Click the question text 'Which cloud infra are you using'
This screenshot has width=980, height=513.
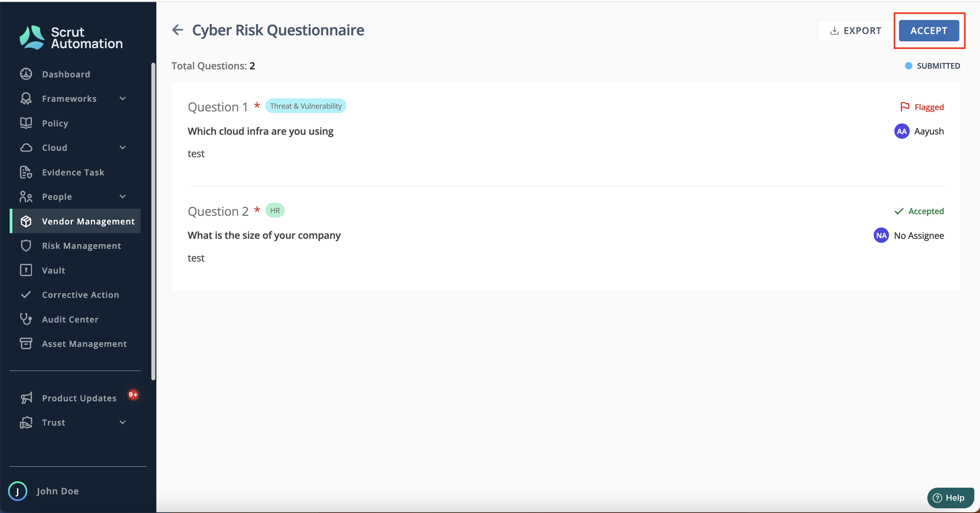pos(261,131)
